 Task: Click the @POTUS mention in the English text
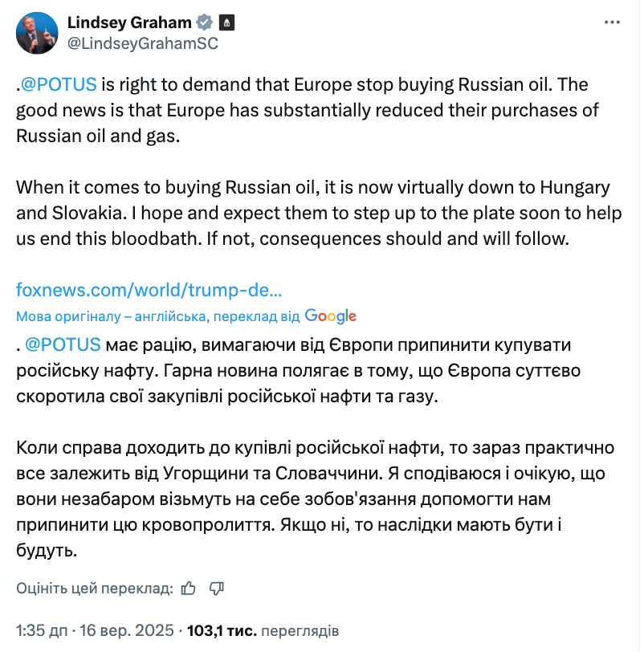click(59, 84)
